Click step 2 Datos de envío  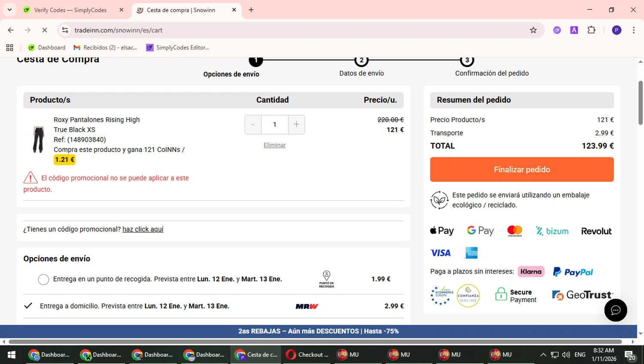[361, 67]
